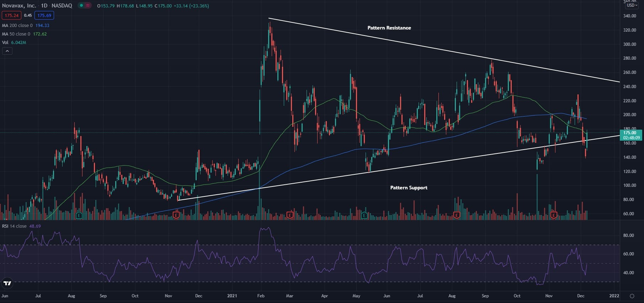
Task: Click the 2022 label on time axis
Action: [614, 296]
